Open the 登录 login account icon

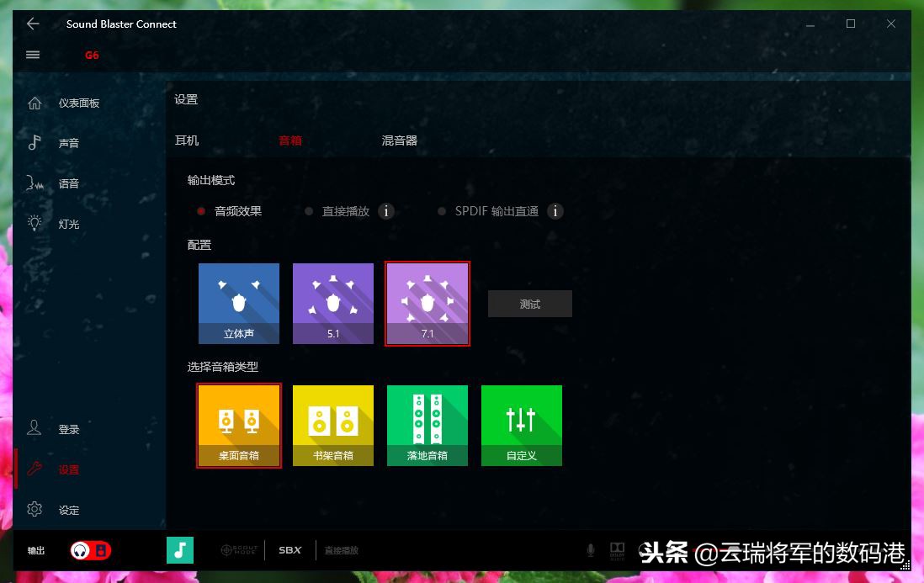click(35, 428)
